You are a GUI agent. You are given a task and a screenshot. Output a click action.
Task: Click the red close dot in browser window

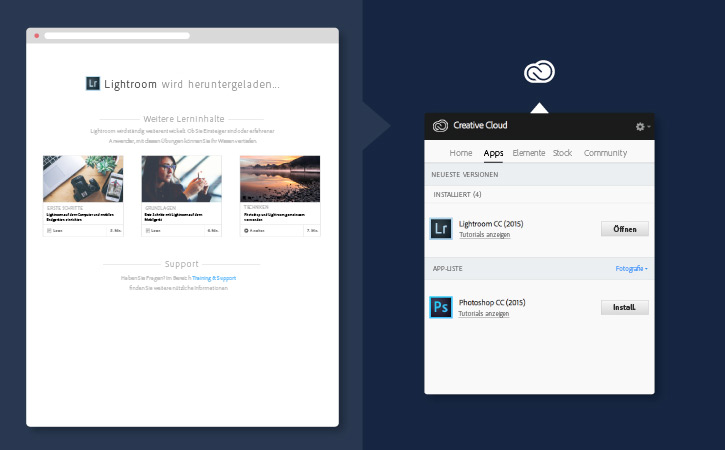(37, 36)
